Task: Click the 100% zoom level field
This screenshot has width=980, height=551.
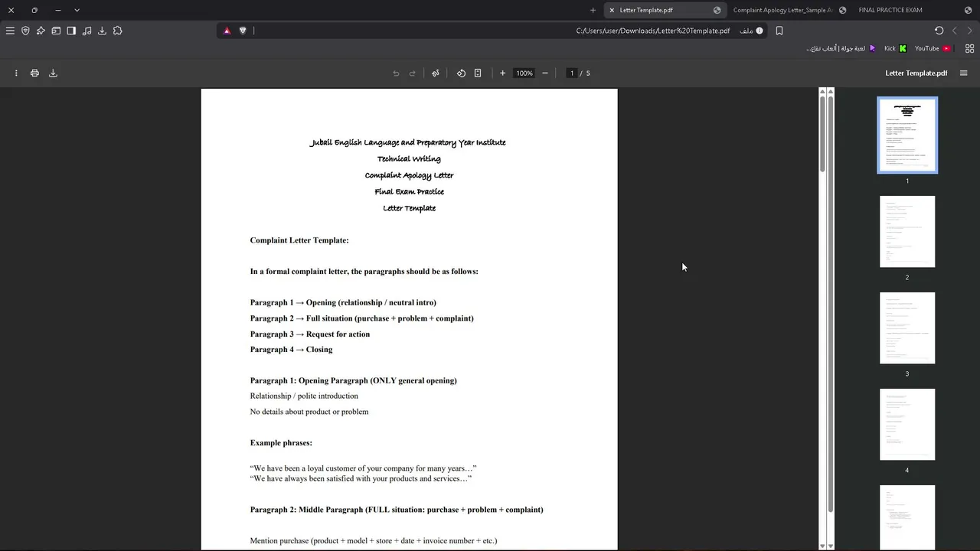Action: [524, 73]
